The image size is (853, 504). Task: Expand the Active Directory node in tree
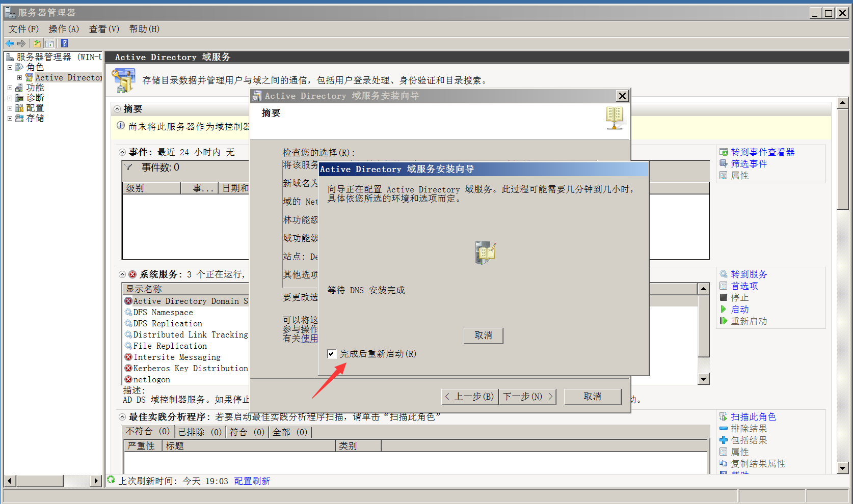[19, 77]
